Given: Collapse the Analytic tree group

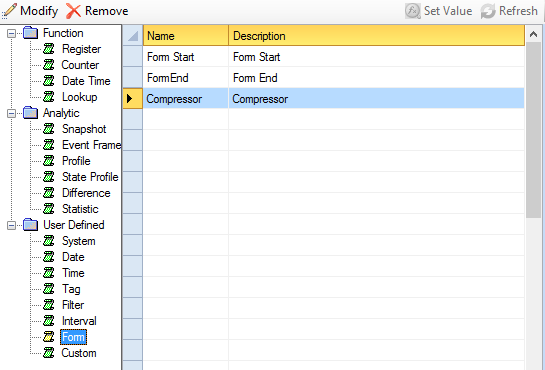Looking at the screenshot, I should tap(11, 114).
